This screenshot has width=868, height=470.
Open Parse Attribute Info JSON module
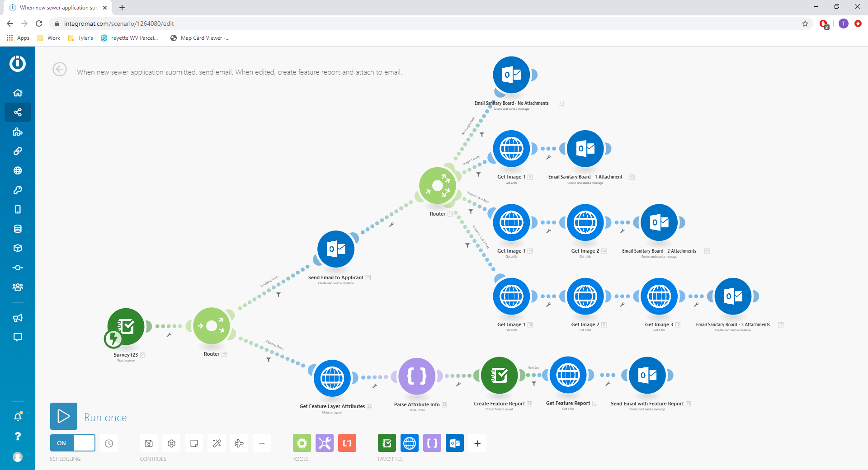(x=417, y=376)
